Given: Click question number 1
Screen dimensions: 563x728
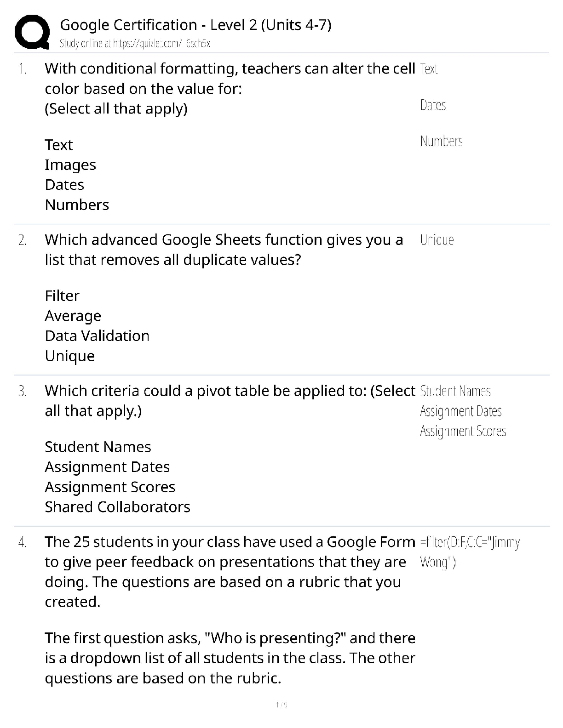Looking at the screenshot, I should 23,69.
